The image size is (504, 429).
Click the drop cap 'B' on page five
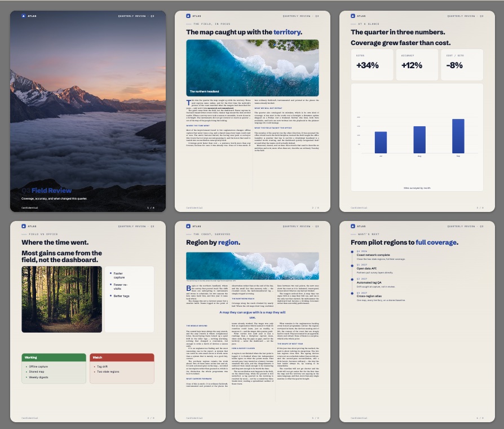click(188, 288)
